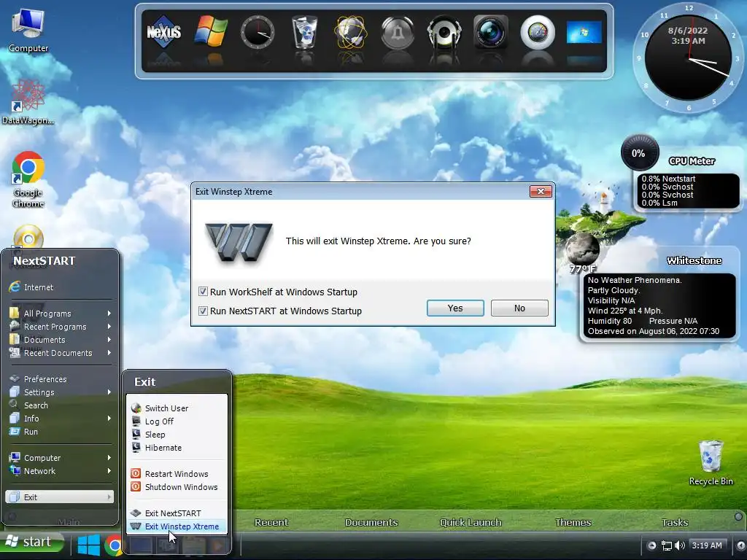The width and height of the screenshot is (747, 560).
Task: Choose Log Off in the Exit menu
Action: (177, 421)
